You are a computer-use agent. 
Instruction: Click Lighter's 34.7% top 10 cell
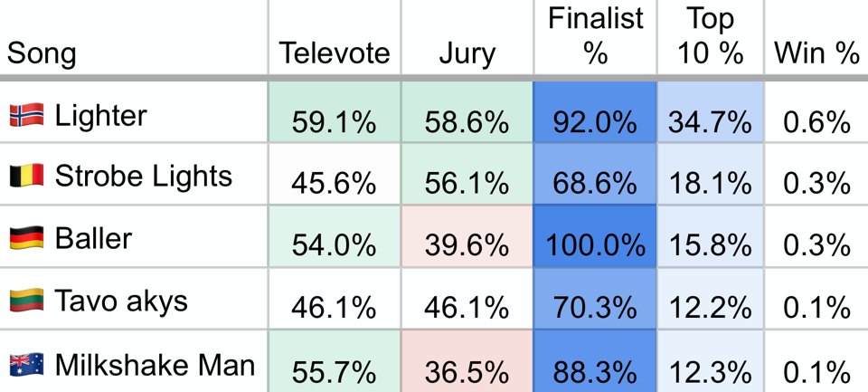711,112
